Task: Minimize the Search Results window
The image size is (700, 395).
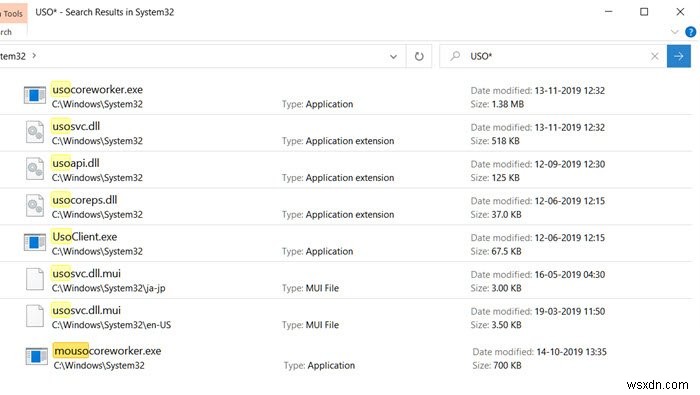Action: coord(608,12)
